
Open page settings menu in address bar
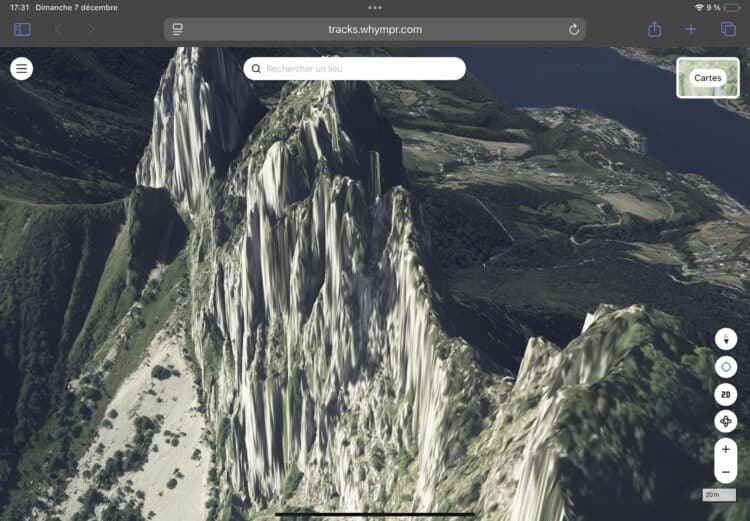(x=178, y=30)
